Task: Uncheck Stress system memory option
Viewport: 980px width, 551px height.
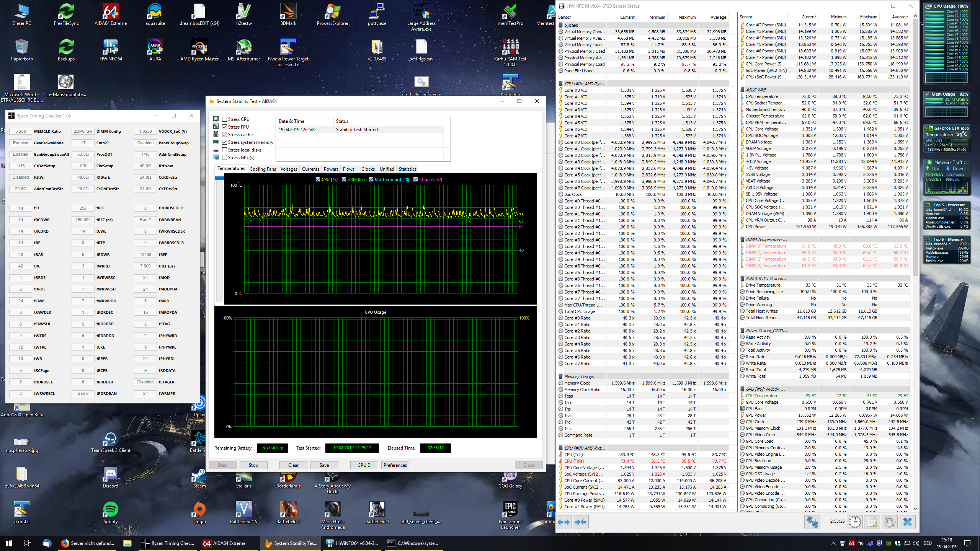Action: point(225,142)
